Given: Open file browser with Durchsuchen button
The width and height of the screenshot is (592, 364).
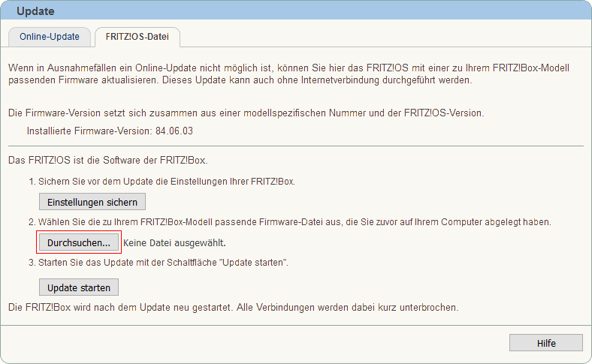Looking at the screenshot, I should (79, 242).
